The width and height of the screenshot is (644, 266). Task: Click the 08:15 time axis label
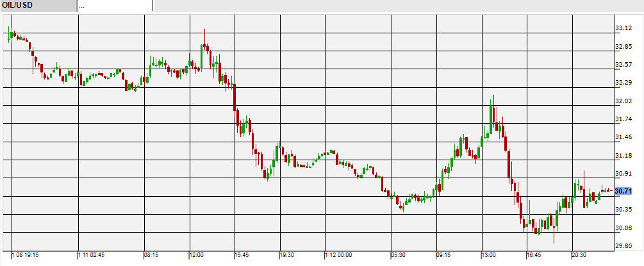pyautogui.click(x=152, y=254)
